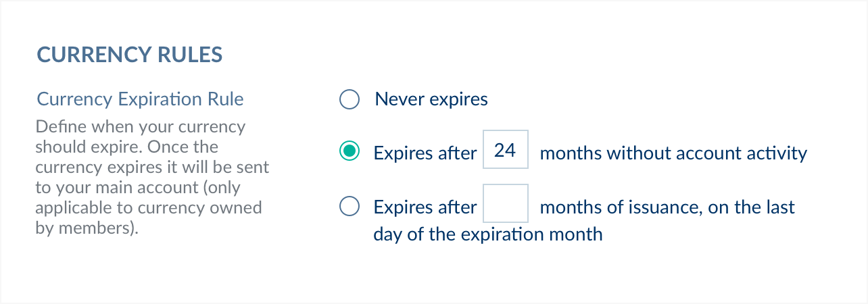Click "Expires after" label beside the 24 field
Screen dimensions: 868x304
coord(425,153)
